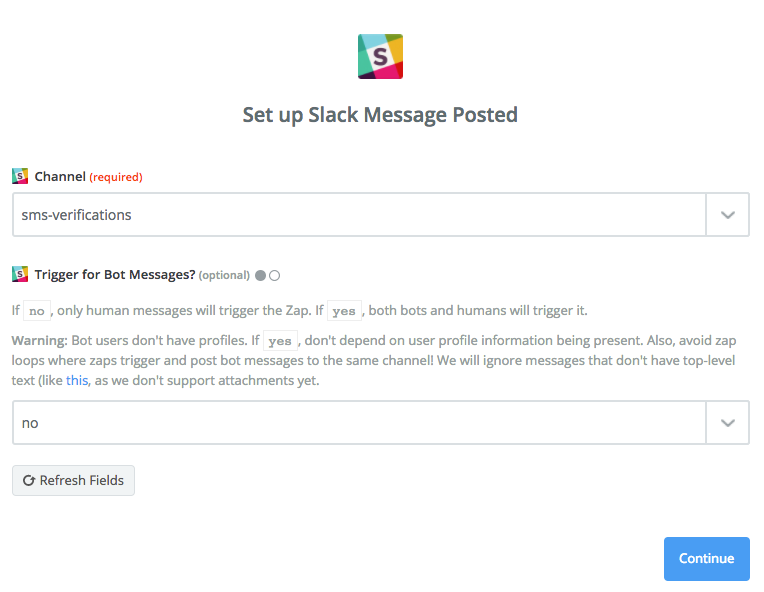Click the circular arrow icon in Refresh Fields

click(29, 480)
